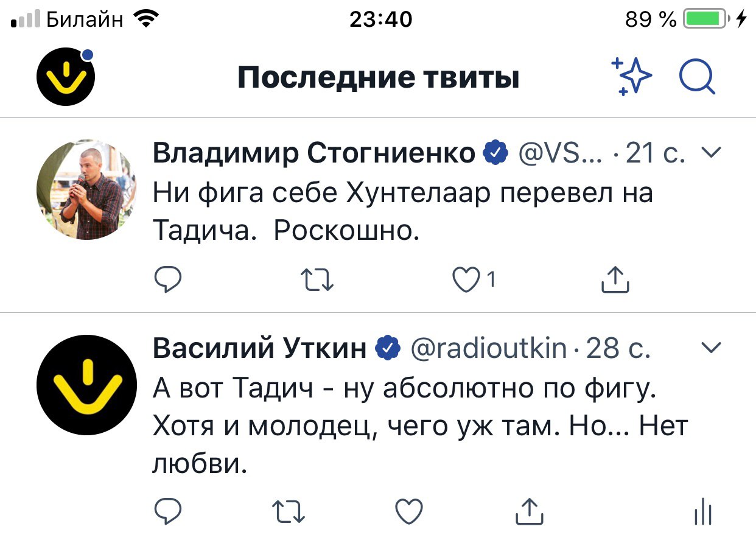
Task: Tap the Последние твиты header title
Action: 378,78
